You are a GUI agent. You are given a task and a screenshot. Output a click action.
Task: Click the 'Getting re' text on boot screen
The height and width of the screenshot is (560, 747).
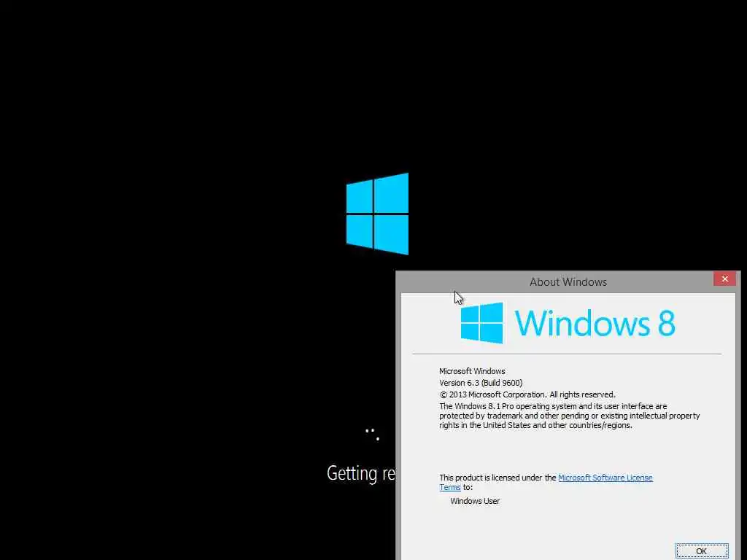click(x=361, y=473)
